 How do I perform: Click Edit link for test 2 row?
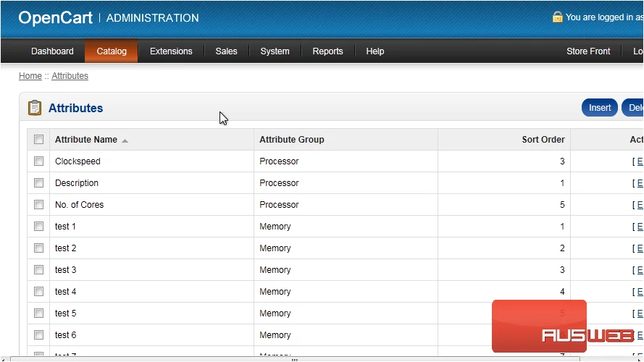pos(640,248)
